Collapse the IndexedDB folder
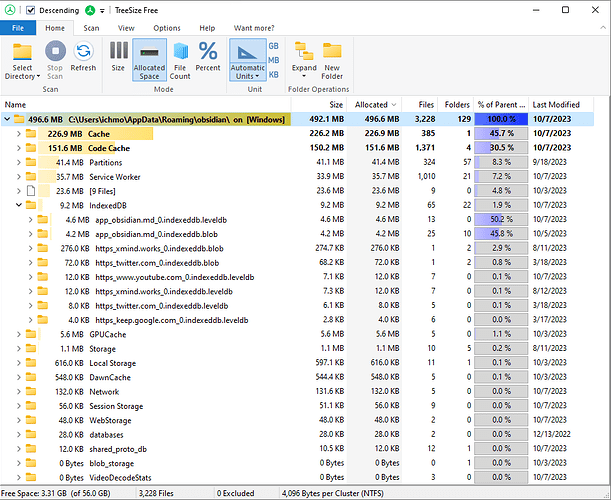 click(x=18, y=205)
